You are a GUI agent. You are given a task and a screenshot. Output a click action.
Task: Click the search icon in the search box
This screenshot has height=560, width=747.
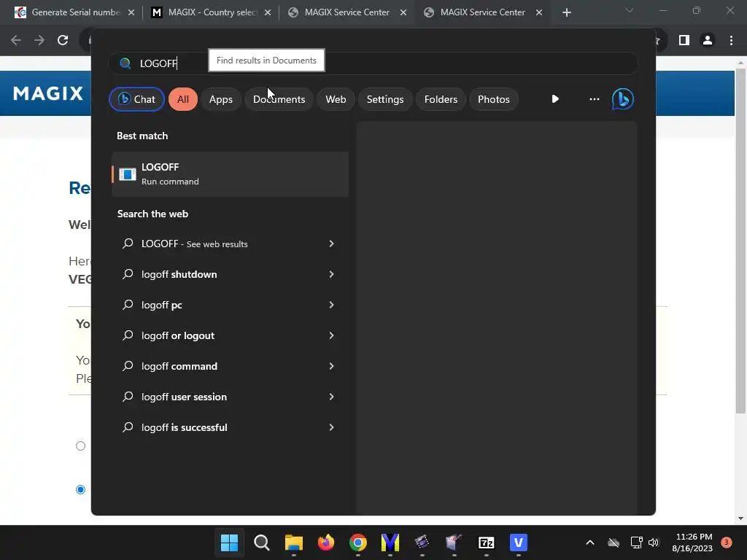point(125,63)
